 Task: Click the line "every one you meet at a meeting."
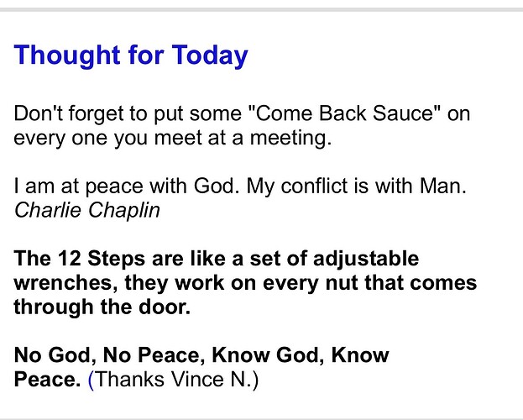[x=174, y=138]
